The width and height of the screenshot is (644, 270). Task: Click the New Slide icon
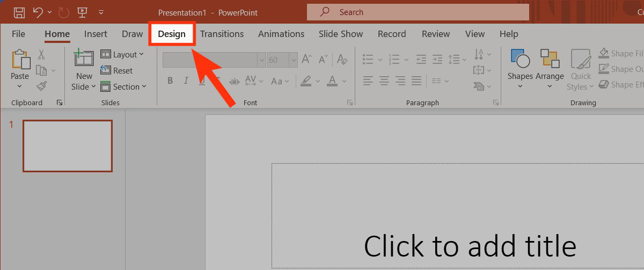point(84,59)
